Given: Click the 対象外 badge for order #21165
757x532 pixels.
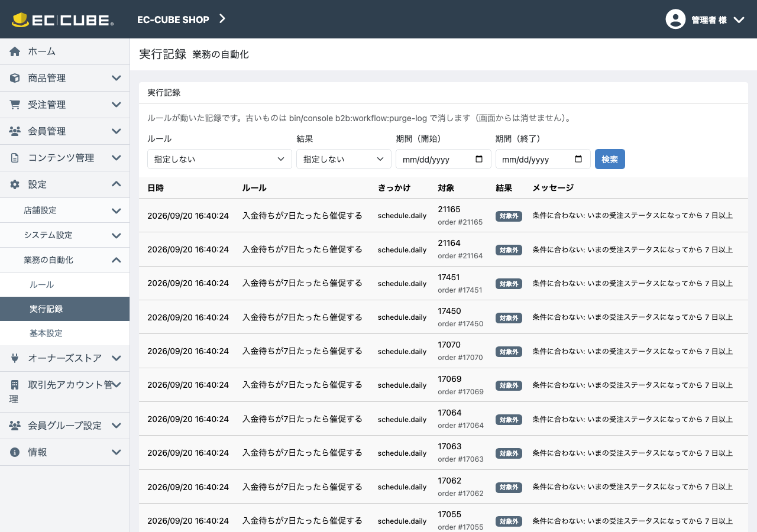Looking at the screenshot, I should (x=509, y=216).
